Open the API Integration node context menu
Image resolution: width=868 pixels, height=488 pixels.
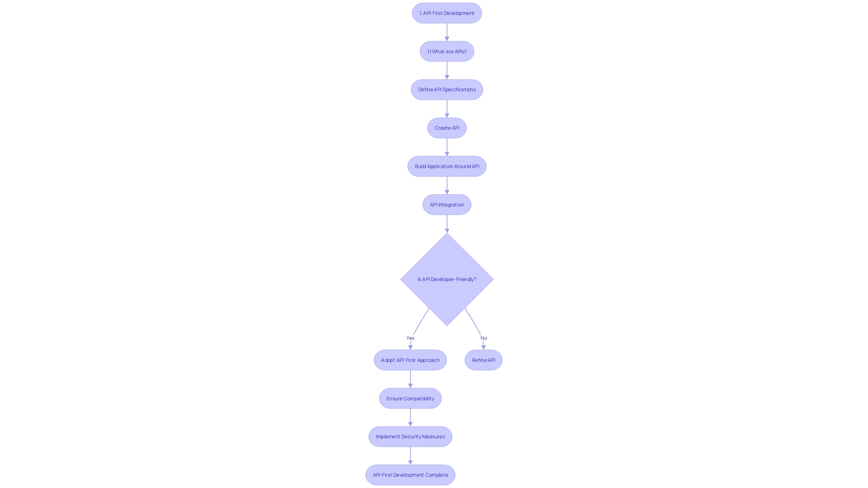tap(447, 204)
